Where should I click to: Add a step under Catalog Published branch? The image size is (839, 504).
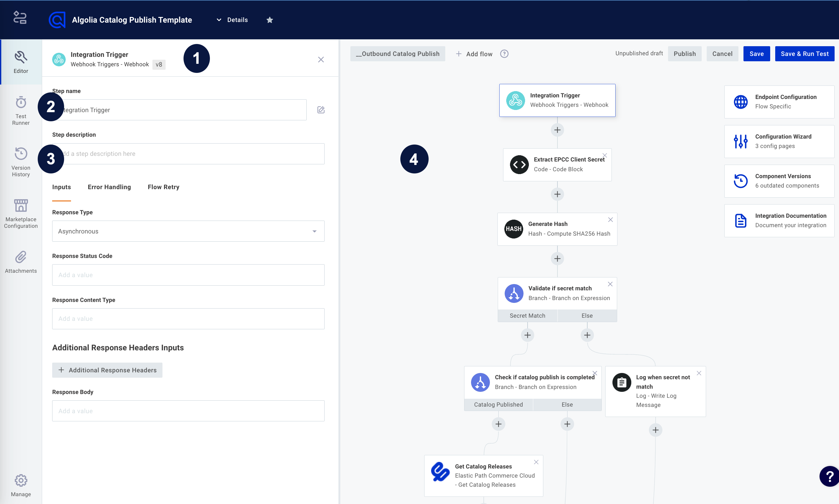(498, 424)
